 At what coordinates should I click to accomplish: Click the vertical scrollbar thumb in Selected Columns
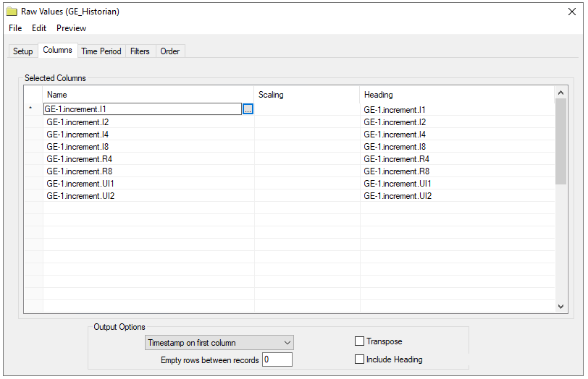tap(560, 142)
